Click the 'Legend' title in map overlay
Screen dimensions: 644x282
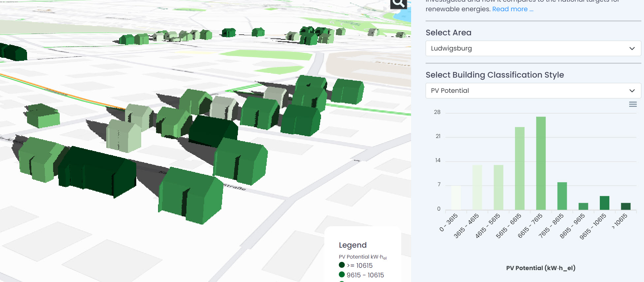353,245
